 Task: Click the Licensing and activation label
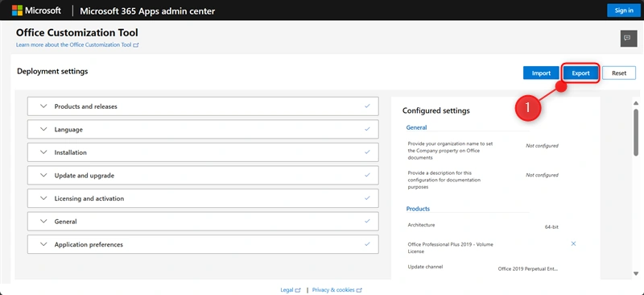(89, 198)
